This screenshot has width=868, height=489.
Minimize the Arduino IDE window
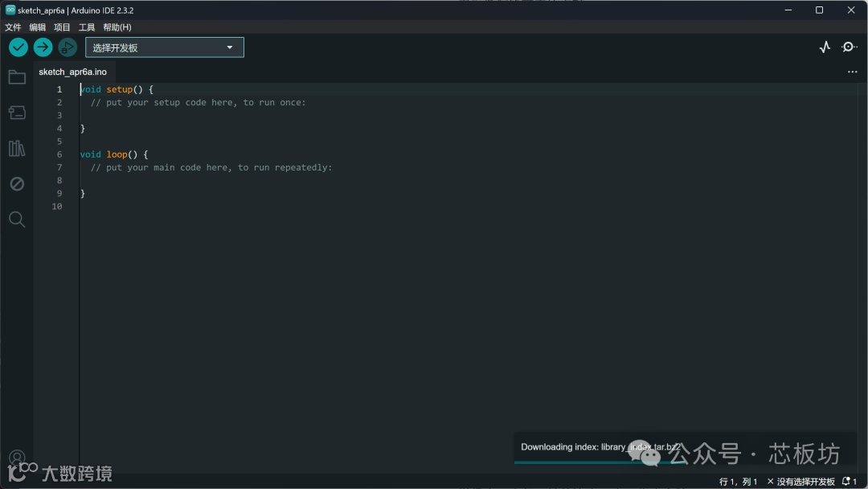(788, 10)
